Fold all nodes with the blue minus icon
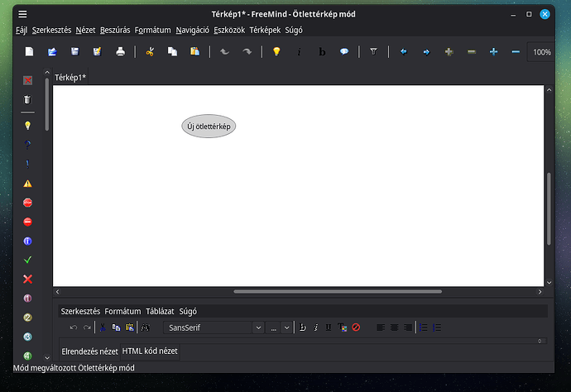The image size is (571, 392). pyautogui.click(x=516, y=51)
